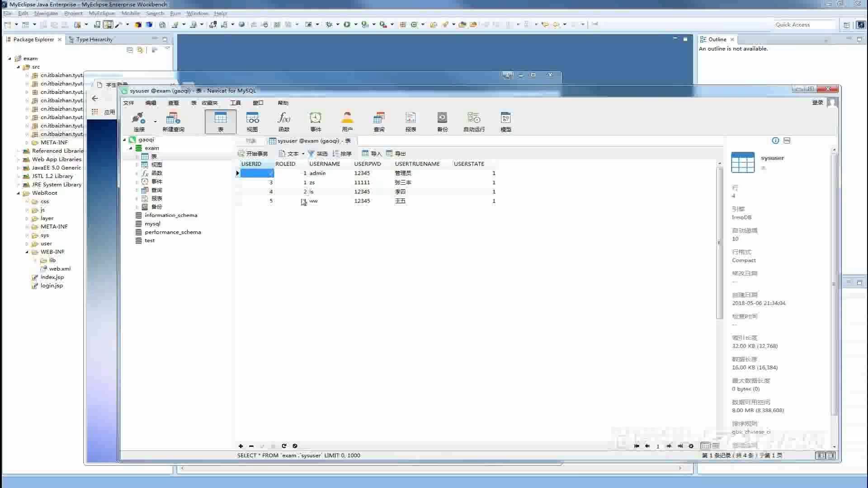Click the 连接 connection icon in Navicat
This screenshot has height=488, width=868.
[139, 121]
